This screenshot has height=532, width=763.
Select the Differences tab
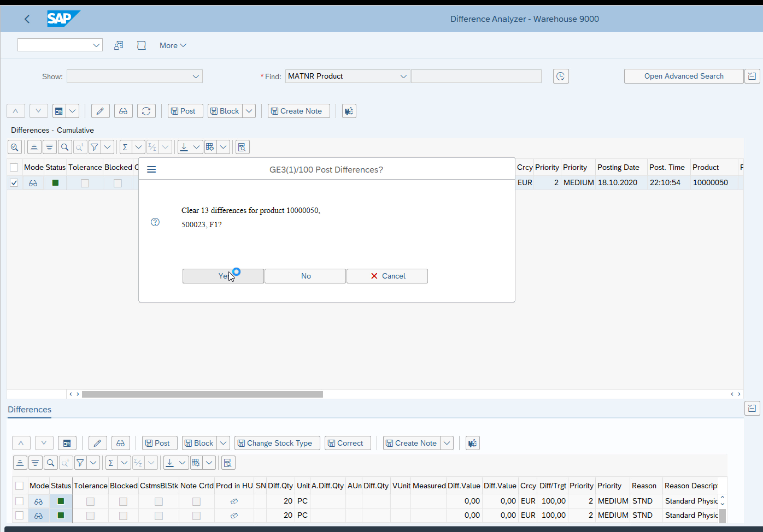tap(30, 410)
